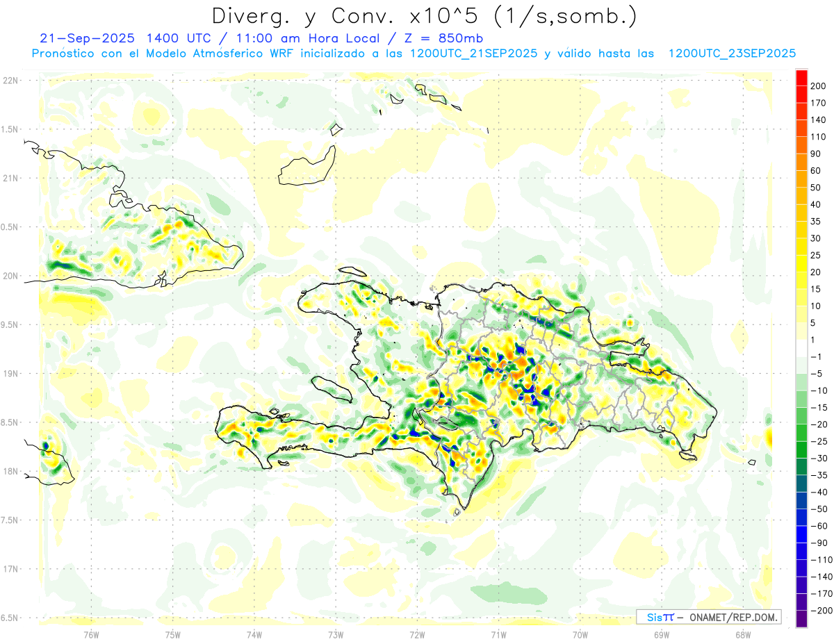Click the colorbar value -1
This screenshot has width=834, height=644.
(816, 356)
